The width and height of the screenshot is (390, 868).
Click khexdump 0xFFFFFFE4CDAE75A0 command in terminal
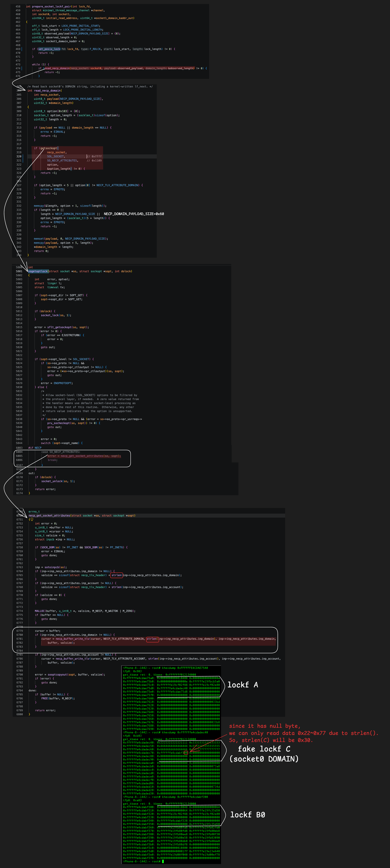[185, 668]
